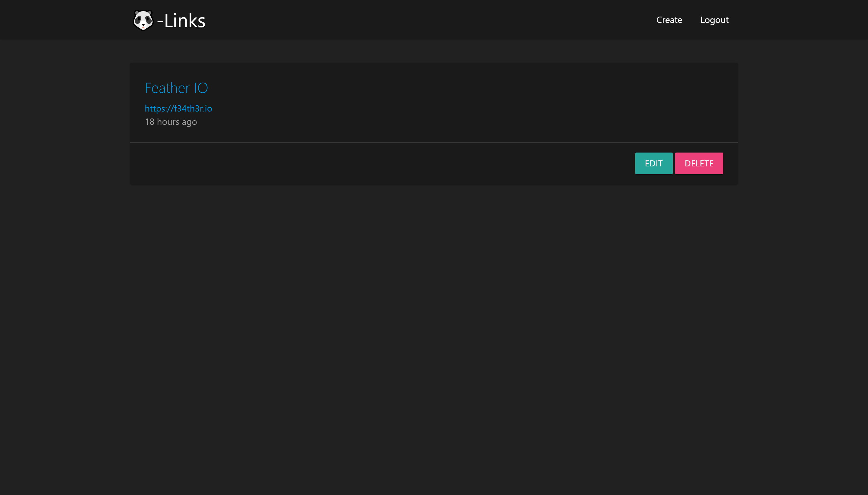Visit the https://f34th3r.io URL link
The height and width of the screenshot is (495, 868).
[x=178, y=108]
